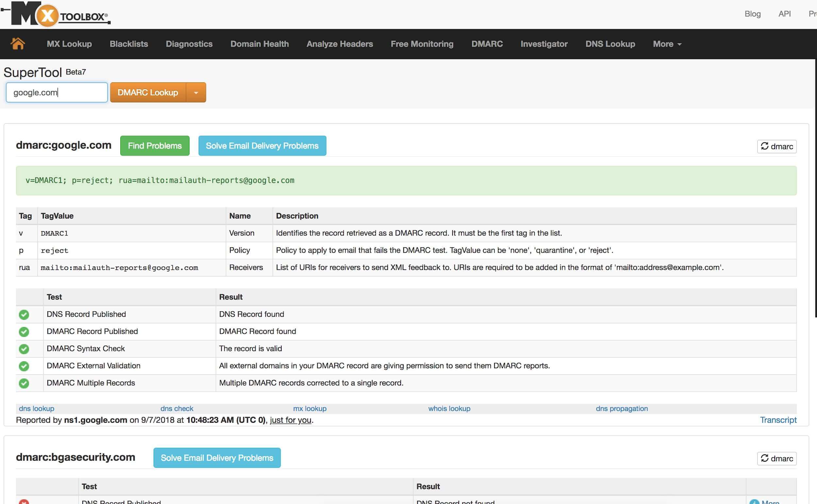This screenshot has width=817, height=504.
Task: Click 'DMARC1' tag value cell
Action: coord(131,233)
